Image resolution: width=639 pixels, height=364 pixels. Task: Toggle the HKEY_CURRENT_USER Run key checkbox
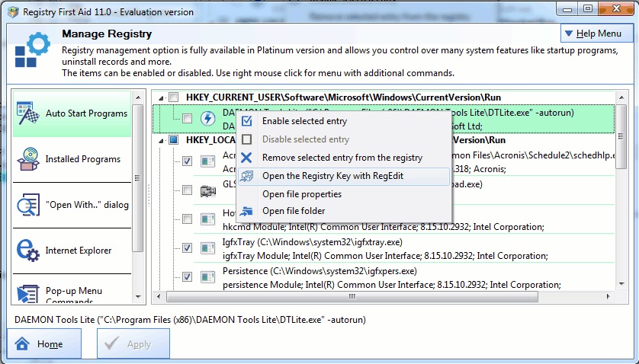174,97
